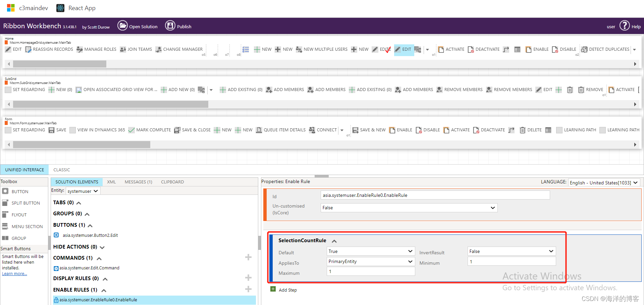Open the Messages (1) tab
The height and width of the screenshot is (305, 644).
coord(139,182)
